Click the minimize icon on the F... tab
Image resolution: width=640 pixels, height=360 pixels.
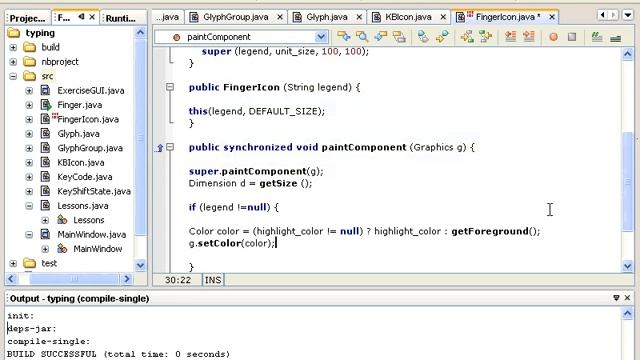[81, 17]
